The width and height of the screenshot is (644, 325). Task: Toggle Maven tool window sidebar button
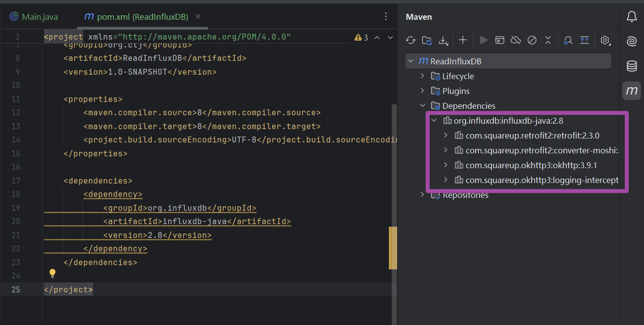click(x=632, y=91)
